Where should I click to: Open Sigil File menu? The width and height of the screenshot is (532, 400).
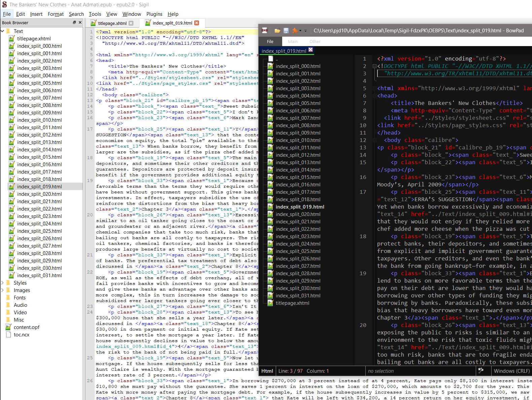tap(7, 14)
